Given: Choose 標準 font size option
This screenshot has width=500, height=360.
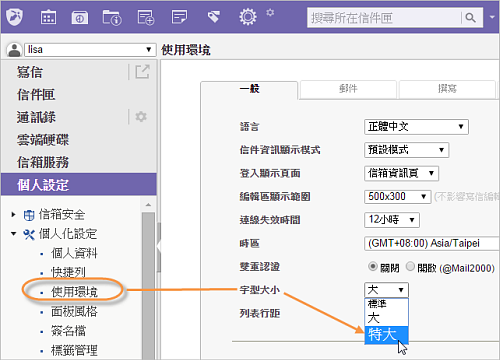Looking at the screenshot, I should pyautogui.click(x=386, y=304).
